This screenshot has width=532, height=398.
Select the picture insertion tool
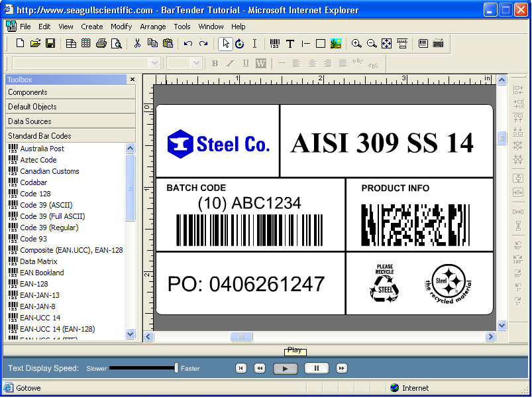click(336, 44)
